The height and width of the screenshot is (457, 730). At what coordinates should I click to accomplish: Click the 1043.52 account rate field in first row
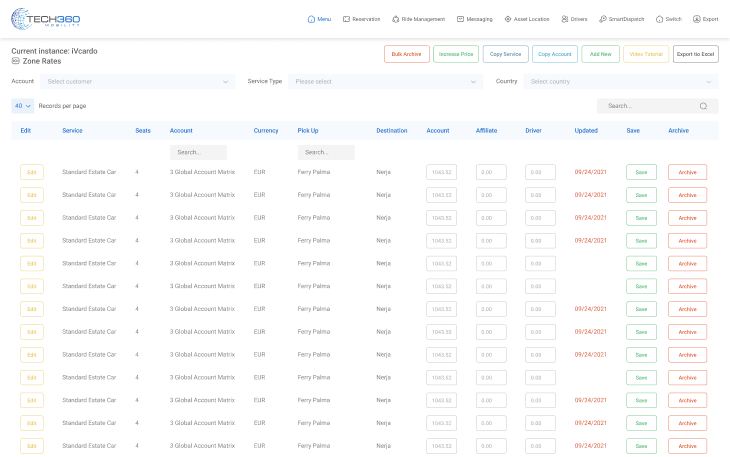[441, 172]
